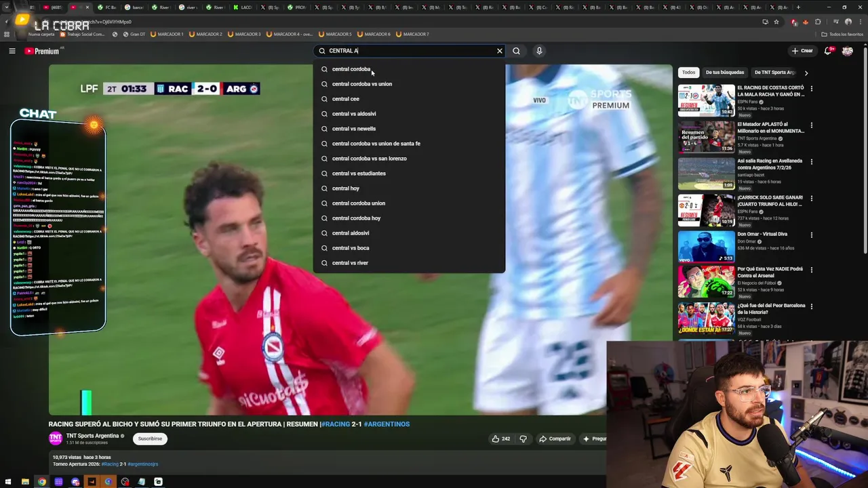Open the Windows Start menu
The height and width of the screenshot is (488, 868).
pos(7,482)
